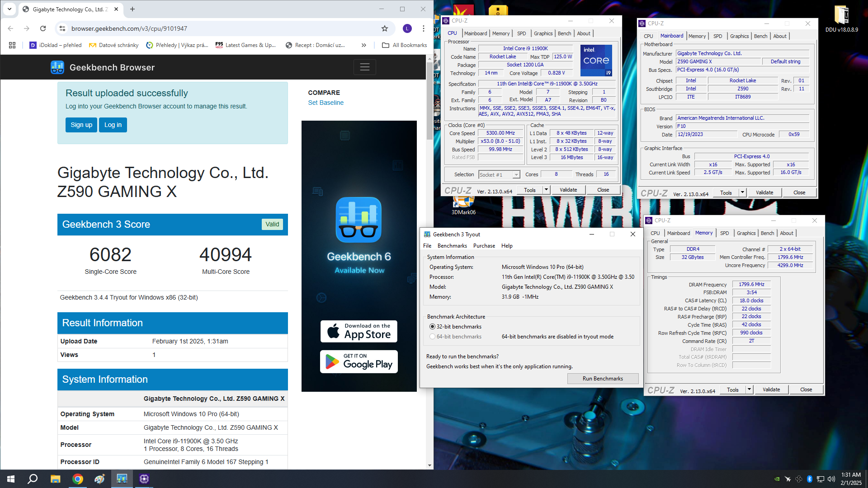The image size is (868, 488).
Task: Open Chrome three-dot menu
Action: coord(424,28)
